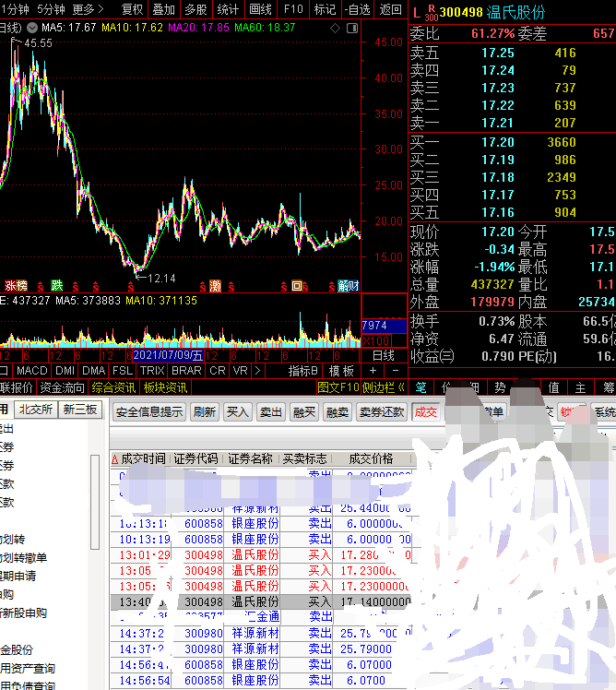Sort by the 证券代码 column header
This screenshot has width=616, height=690.
(x=195, y=459)
